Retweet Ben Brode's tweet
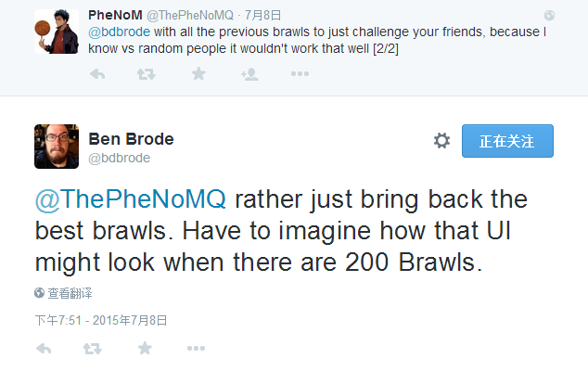 (92, 349)
